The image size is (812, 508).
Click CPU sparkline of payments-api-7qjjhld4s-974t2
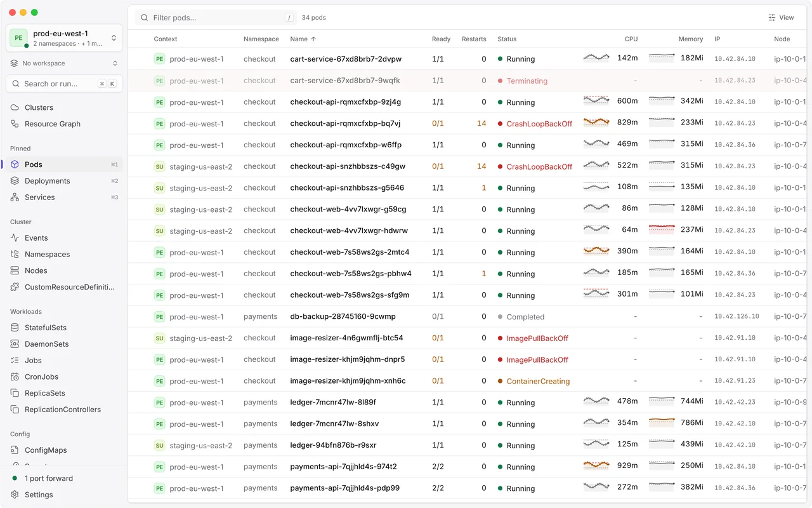tap(596, 465)
